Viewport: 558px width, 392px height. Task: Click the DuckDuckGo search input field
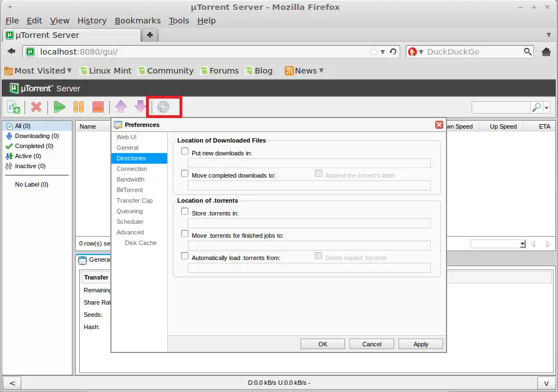(474, 52)
